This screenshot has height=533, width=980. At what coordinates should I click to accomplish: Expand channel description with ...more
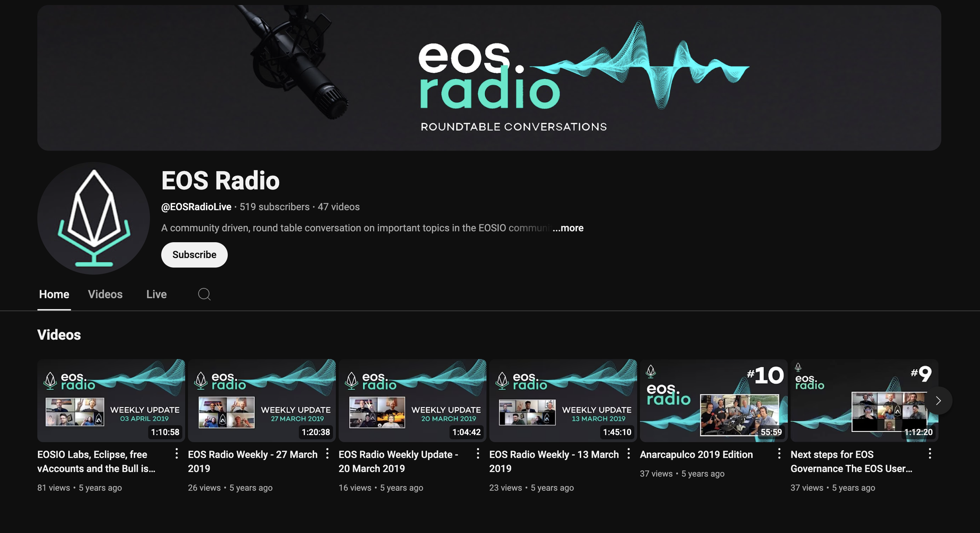[568, 228]
